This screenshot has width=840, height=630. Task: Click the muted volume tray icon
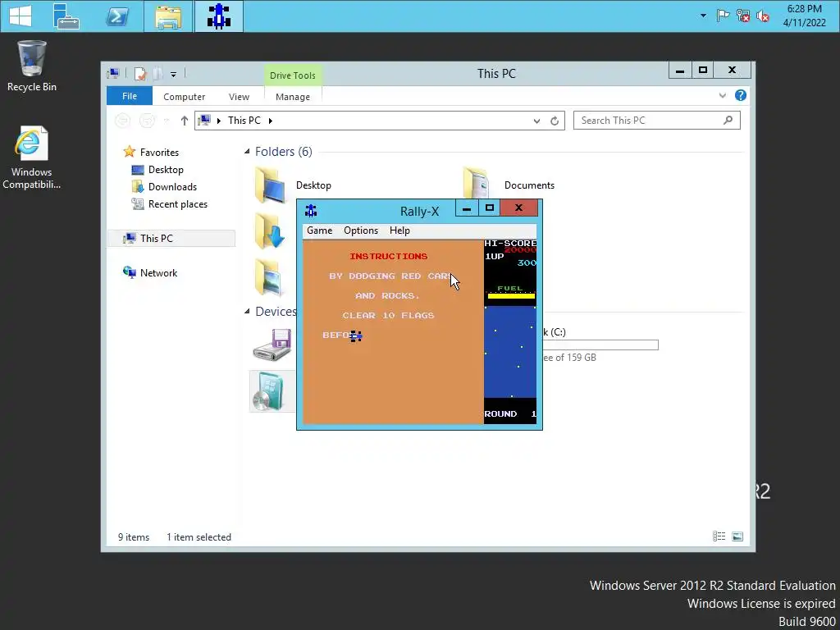coord(762,16)
